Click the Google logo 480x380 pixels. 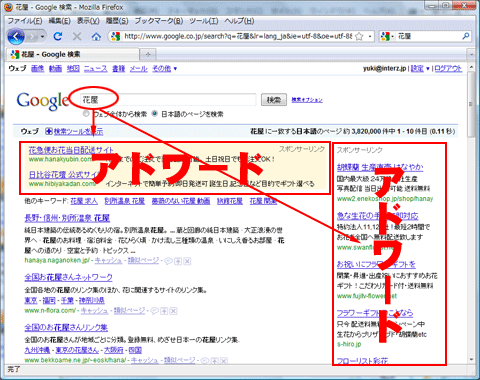(x=43, y=101)
